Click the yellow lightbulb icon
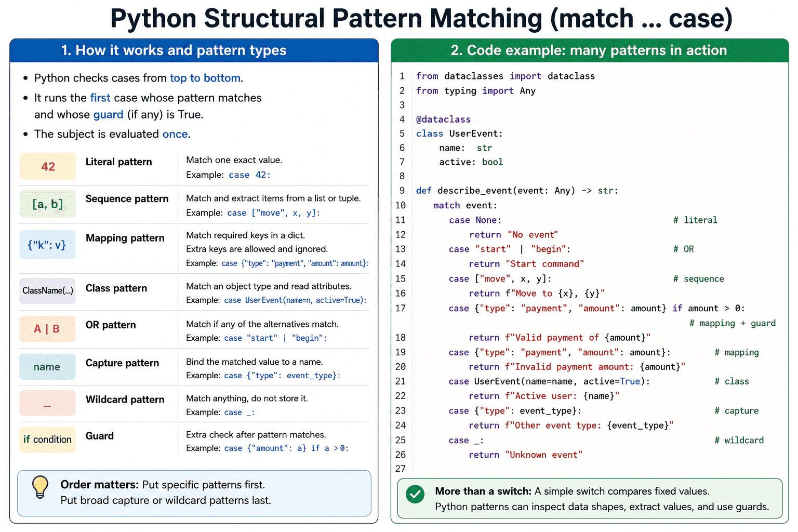 pos(40,487)
